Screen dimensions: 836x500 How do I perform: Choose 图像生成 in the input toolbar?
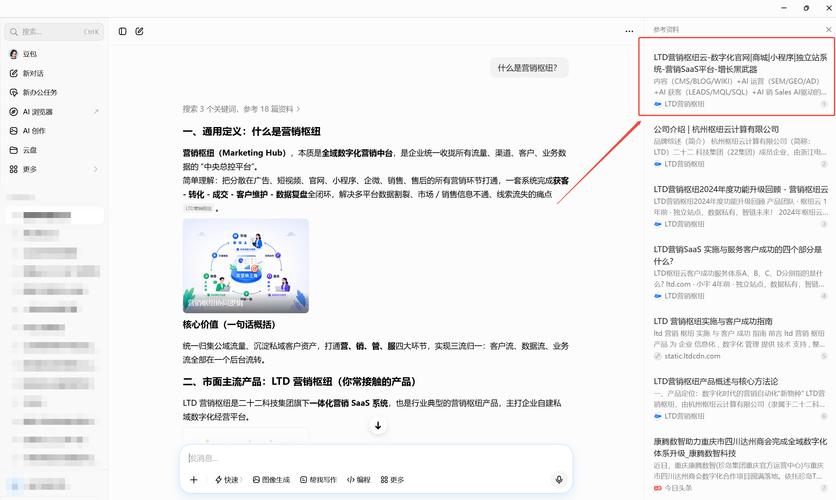coord(271,480)
